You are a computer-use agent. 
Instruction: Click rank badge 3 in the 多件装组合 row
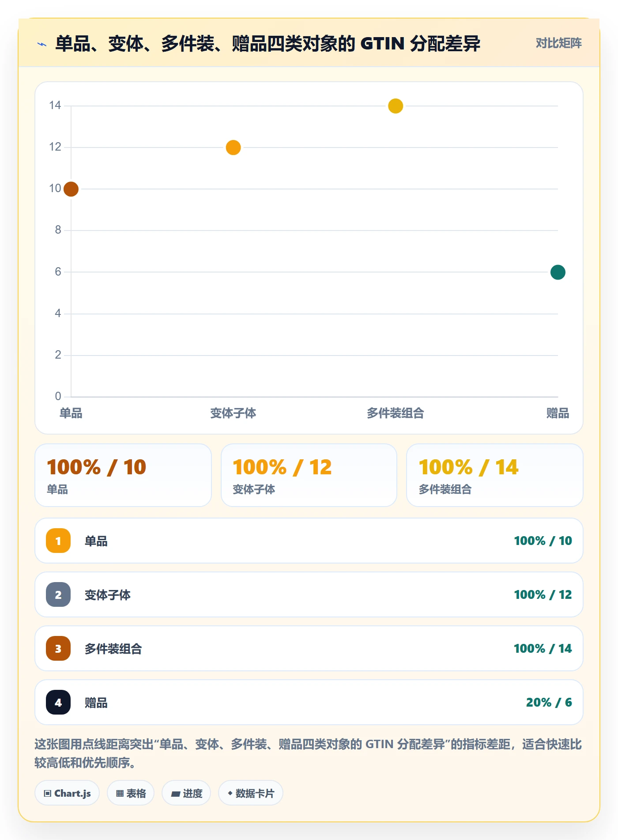click(x=58, y=648)
